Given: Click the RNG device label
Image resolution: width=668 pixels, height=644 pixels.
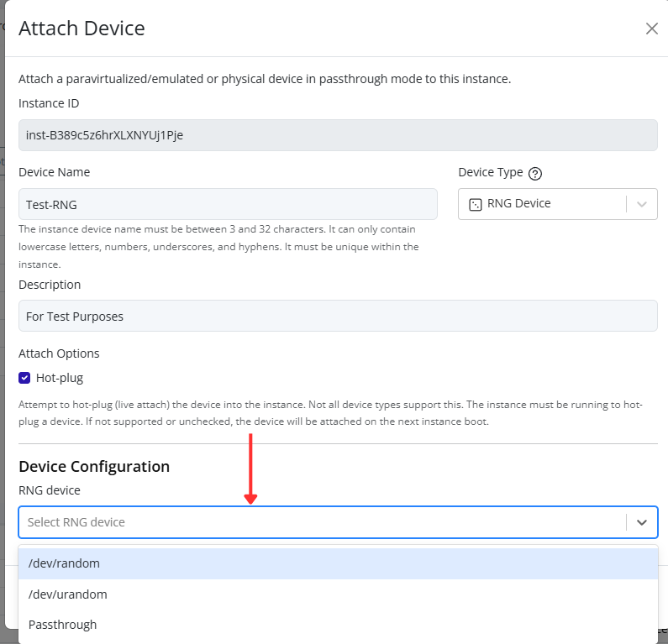Looking at the screenshot, I should [x=50, y=490].
